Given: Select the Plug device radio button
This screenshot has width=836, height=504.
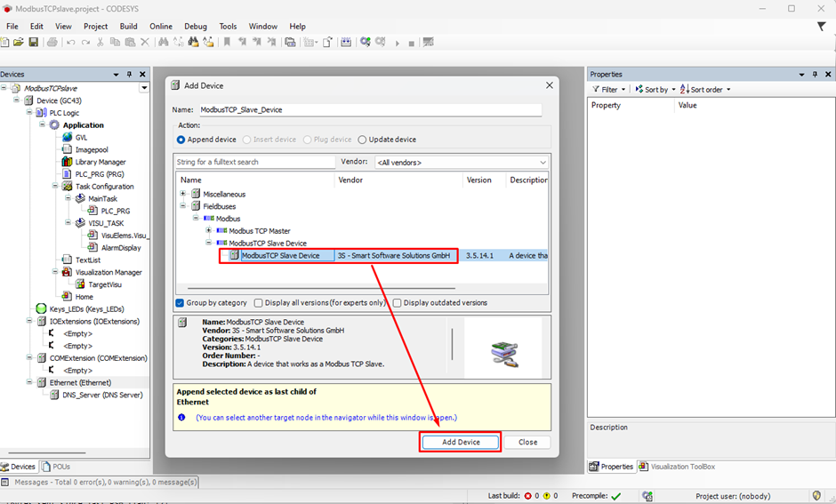Looking at the screenshot, I should point(307,140).
